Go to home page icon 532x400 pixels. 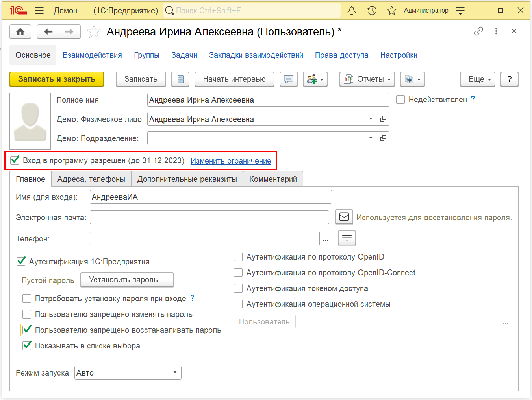(20, 31)
